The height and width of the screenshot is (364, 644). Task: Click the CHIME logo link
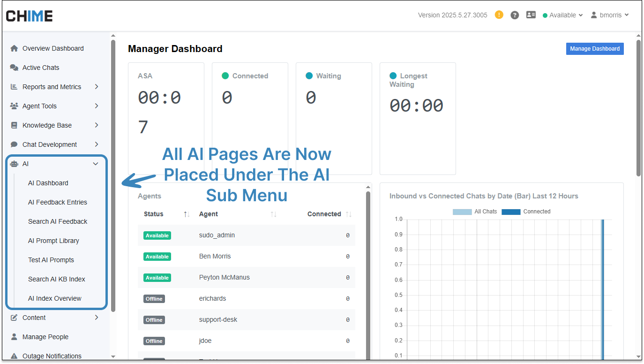pos(29,15)
